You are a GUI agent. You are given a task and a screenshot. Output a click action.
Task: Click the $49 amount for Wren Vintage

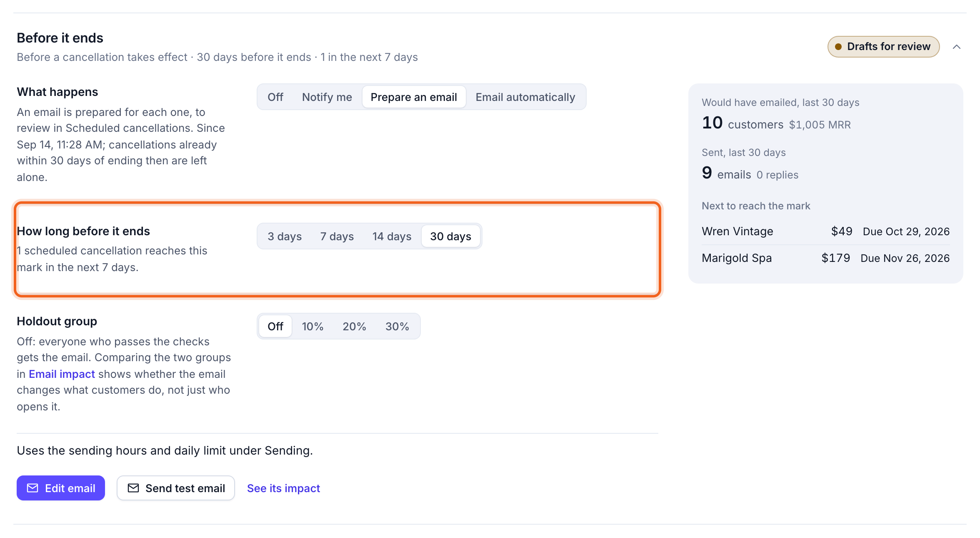point(842,231)
